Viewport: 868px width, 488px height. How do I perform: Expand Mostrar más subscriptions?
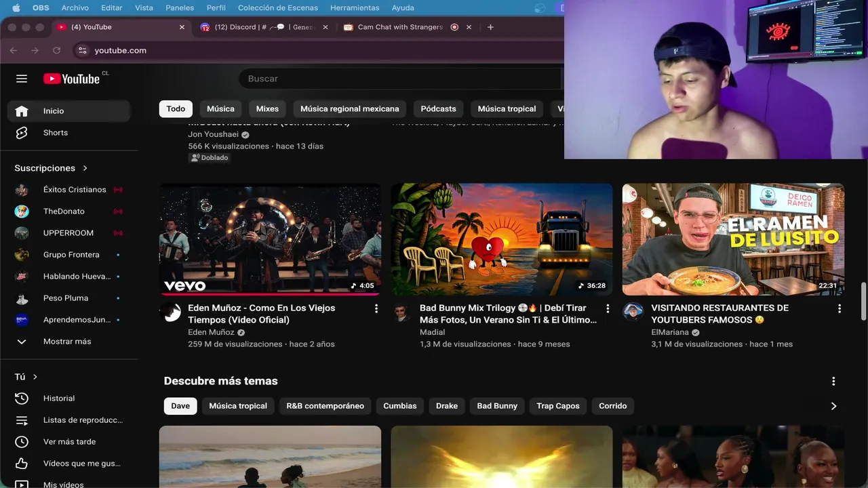pos(68,342)
